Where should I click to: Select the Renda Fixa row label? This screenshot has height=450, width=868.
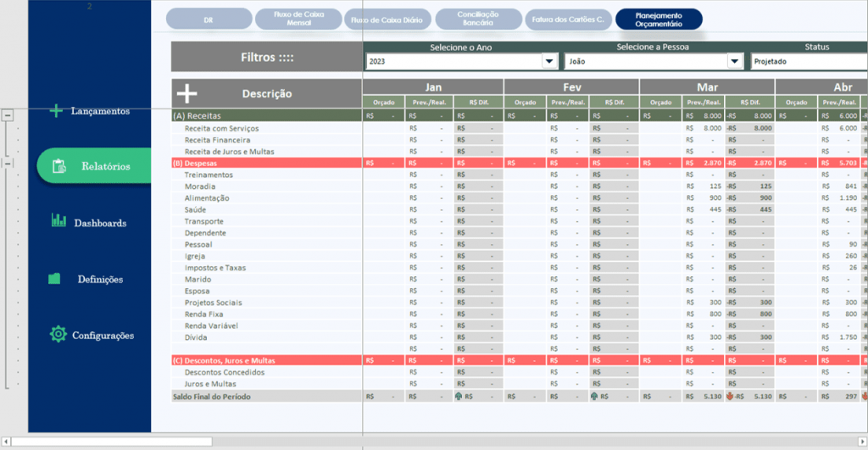point(203,314)
